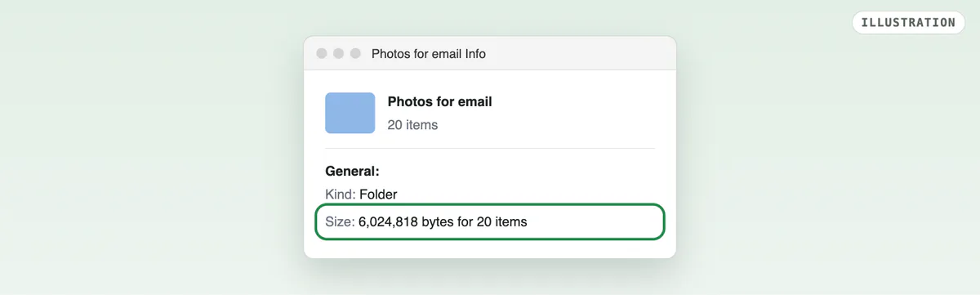
Task: Minimize the Info window
Action: (x=338, y=54)
